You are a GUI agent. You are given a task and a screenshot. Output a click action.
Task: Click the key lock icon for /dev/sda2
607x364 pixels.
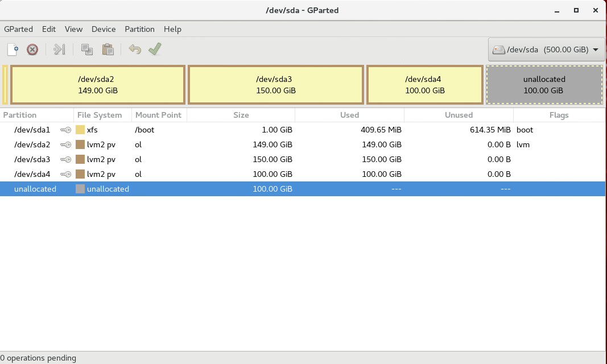pos(66,144)
